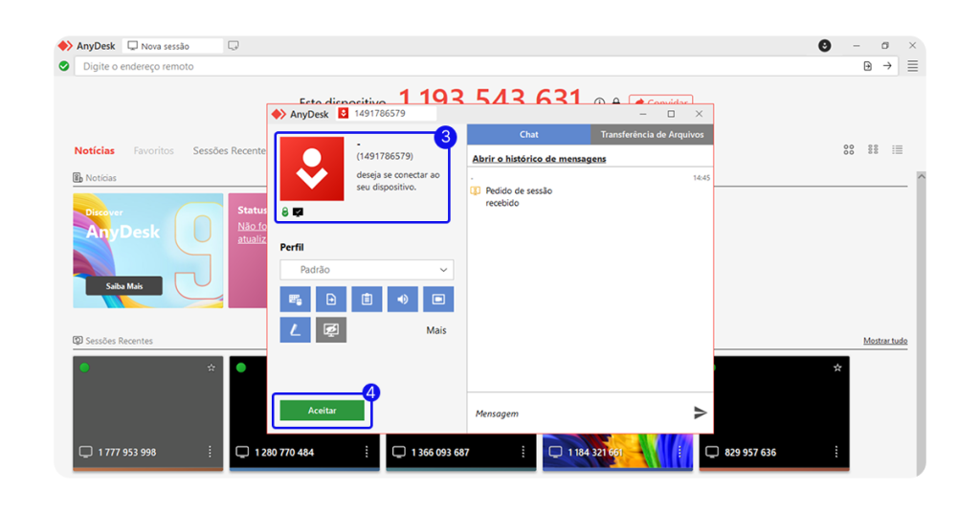Click the greyed privacy mode monitor icon

(331, 330)
